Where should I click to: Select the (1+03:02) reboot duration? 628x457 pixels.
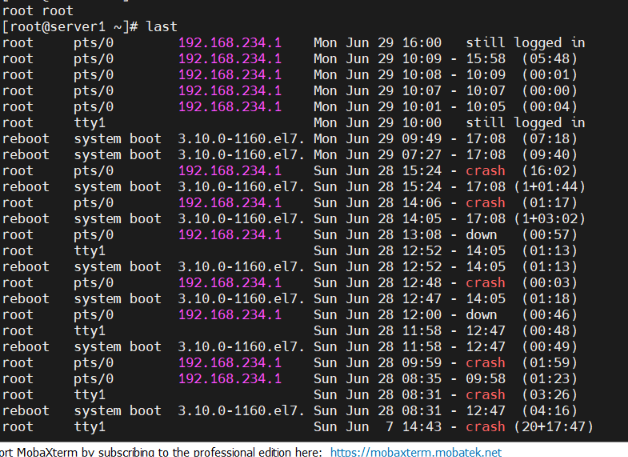[550, 219]
